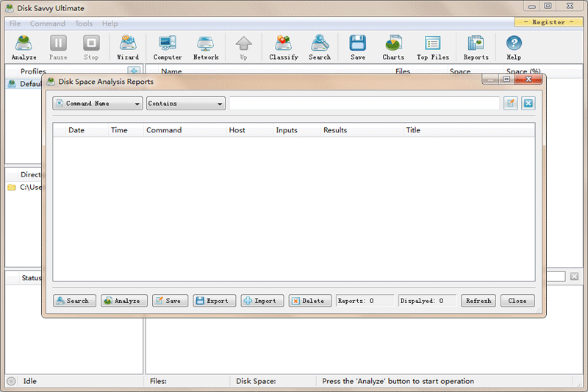588x392 pixels.
Task: Open the Charts toolbar icon
Action: (x=393, y=48)
